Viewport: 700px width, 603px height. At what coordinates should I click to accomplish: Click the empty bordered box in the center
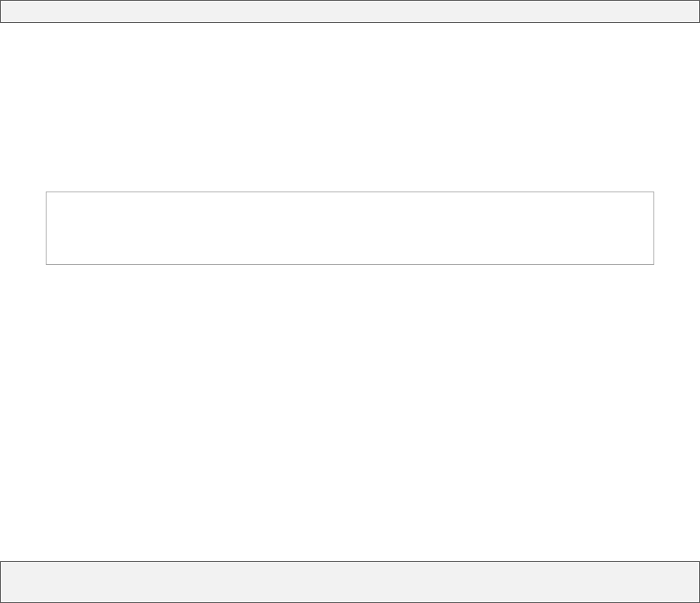click(350, 228)
